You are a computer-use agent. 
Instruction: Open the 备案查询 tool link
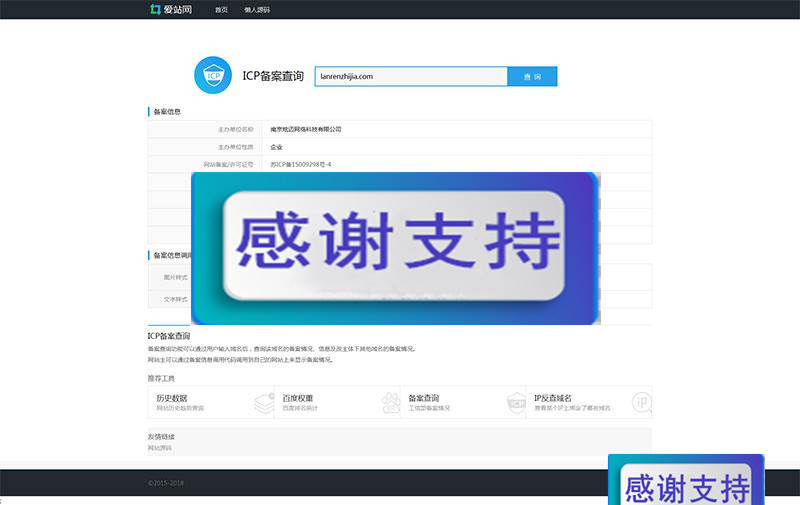pos(425,398)
